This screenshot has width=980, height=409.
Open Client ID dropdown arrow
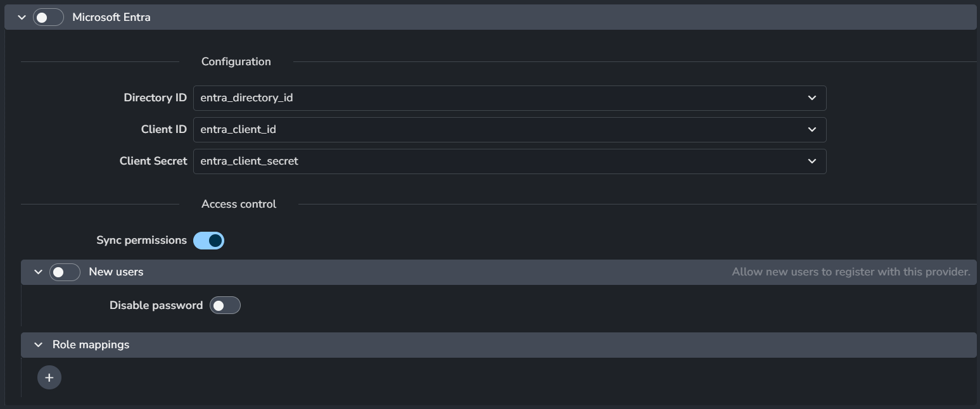click(x=812, y=130)
